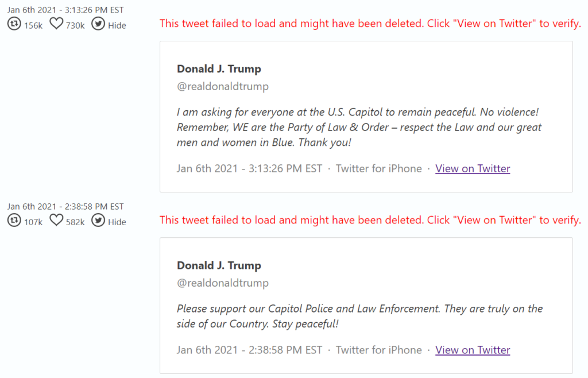Open View on Twitter for remain peaceful tweet

click(473, 168)
